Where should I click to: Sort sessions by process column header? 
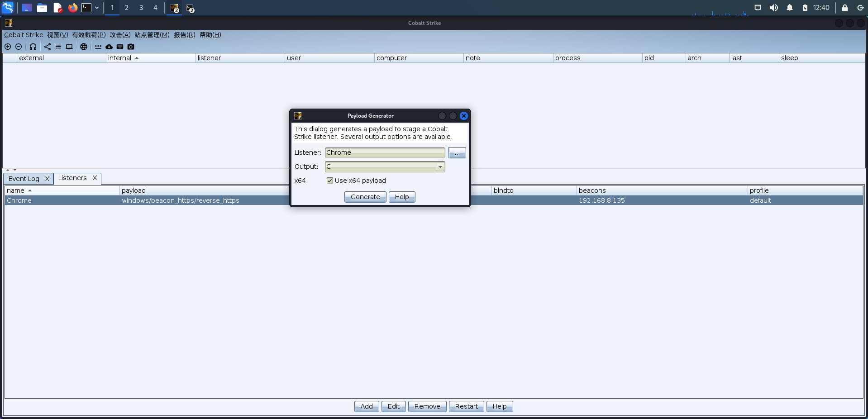[x=597, y=58]
